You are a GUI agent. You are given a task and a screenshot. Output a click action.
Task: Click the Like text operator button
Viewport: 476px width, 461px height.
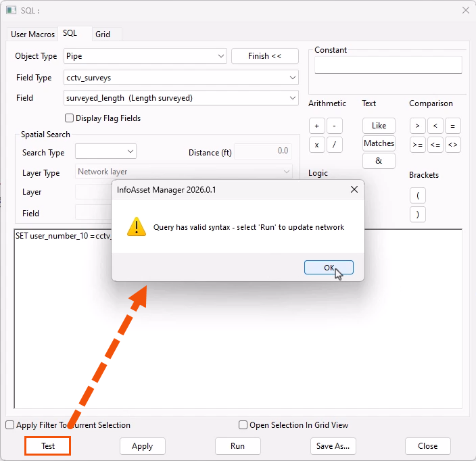[379, 126]
